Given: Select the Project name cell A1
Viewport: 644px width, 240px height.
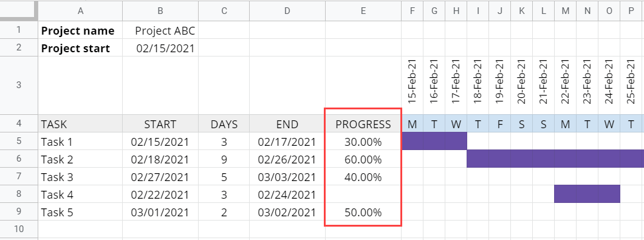Looking at the screenshot, I should pos(80,31).
